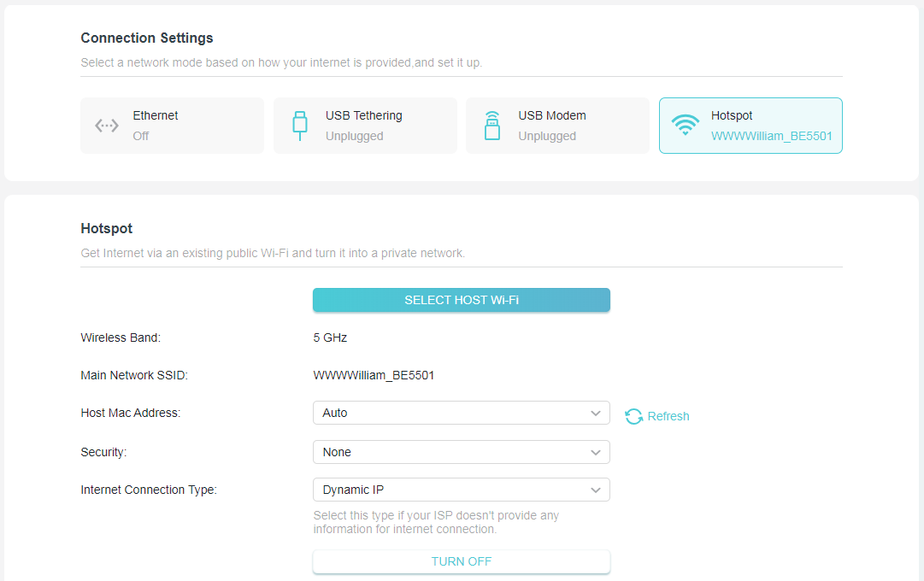Click the Refresh link text
Image resolution: width=924 pixels, height=581 pixels.
click(x=668, y=416)
